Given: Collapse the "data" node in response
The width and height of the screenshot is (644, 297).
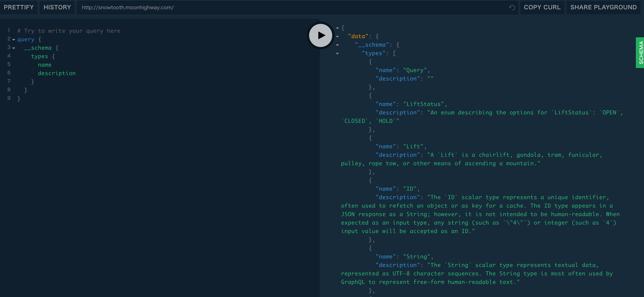Looking at the screenshot, I should (337, 36).
